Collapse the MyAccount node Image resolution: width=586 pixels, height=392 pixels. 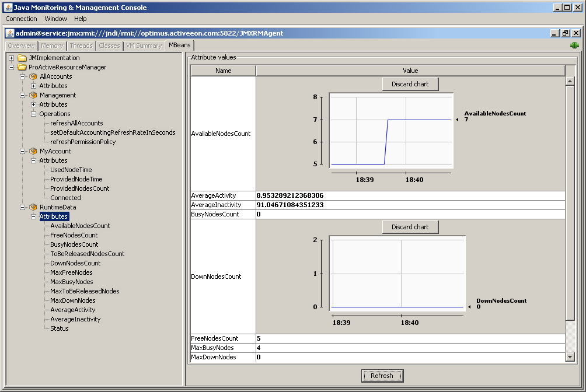(22, 151)
